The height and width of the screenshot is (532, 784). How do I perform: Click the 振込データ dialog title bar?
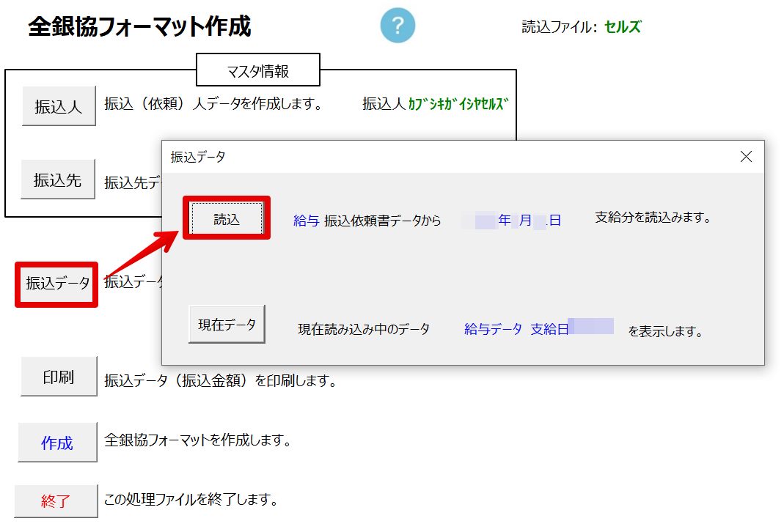pyautogui.click(x=440, y=156)
